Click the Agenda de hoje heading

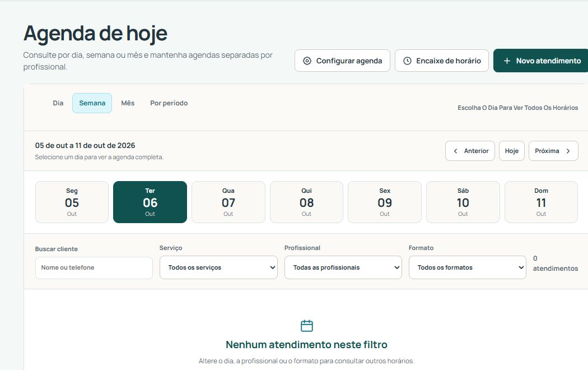coord(95,34)
